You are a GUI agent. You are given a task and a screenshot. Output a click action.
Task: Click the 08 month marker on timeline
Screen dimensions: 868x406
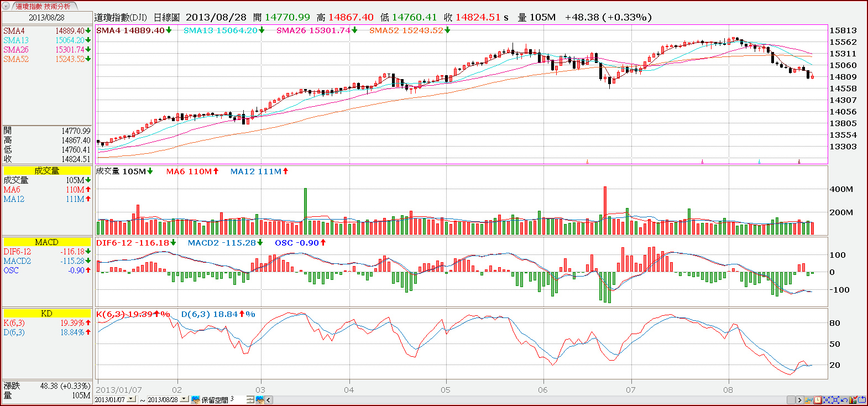(x=728, y=390)
